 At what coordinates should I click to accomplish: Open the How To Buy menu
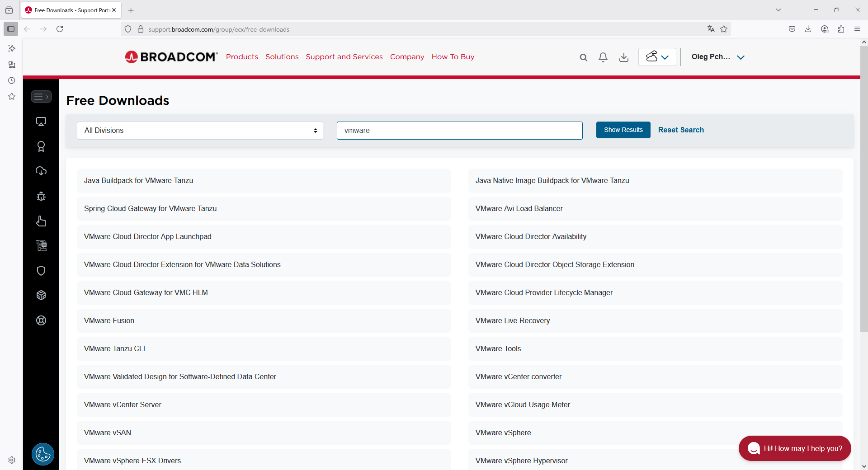(x=453, y=57)
